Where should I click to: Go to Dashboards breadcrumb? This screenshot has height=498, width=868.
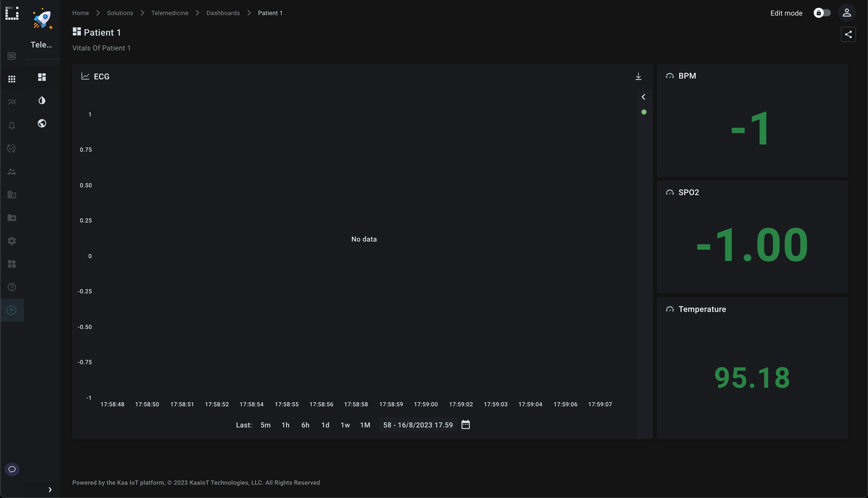pyautogui.click(x=223, y=13)
